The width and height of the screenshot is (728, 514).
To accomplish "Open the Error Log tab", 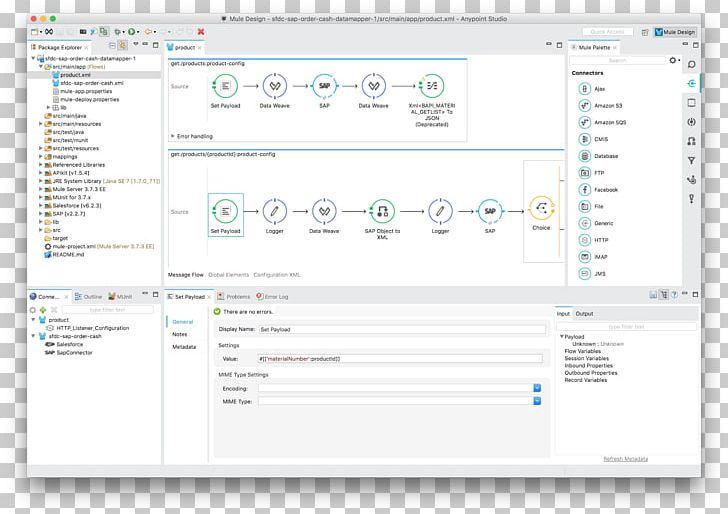I will coord(272,297).
